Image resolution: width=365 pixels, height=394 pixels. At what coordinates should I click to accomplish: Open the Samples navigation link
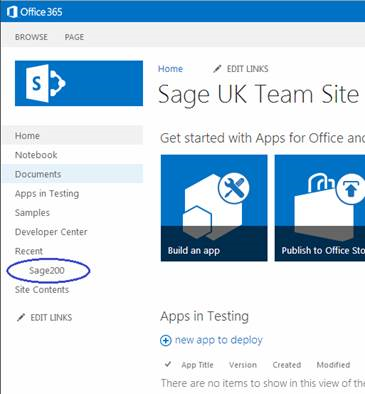tap(32, 213)
